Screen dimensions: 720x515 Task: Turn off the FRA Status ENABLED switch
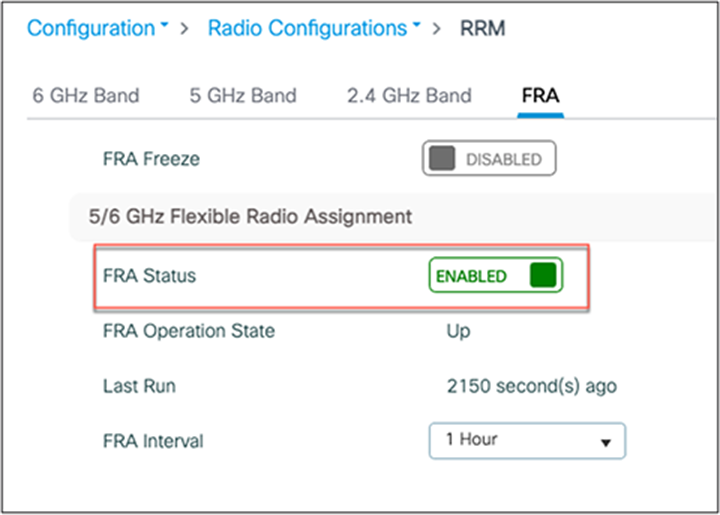494,276
